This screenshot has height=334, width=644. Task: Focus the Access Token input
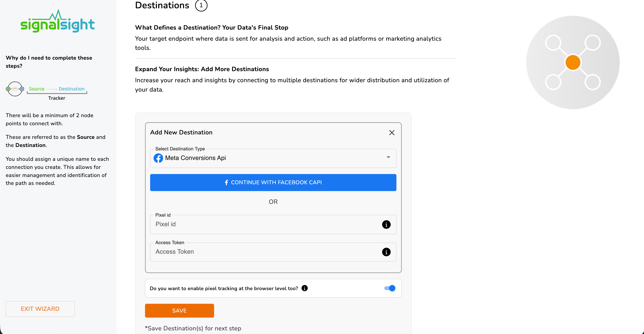coord(273,252)
